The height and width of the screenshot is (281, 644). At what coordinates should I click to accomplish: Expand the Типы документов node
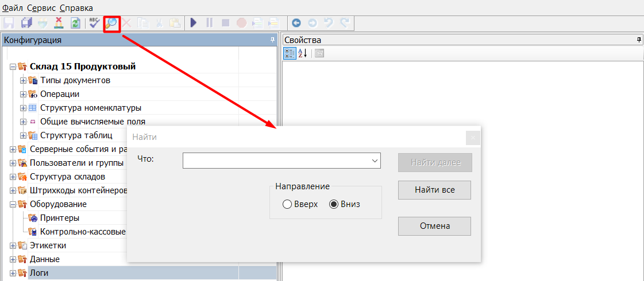[23, 80]
